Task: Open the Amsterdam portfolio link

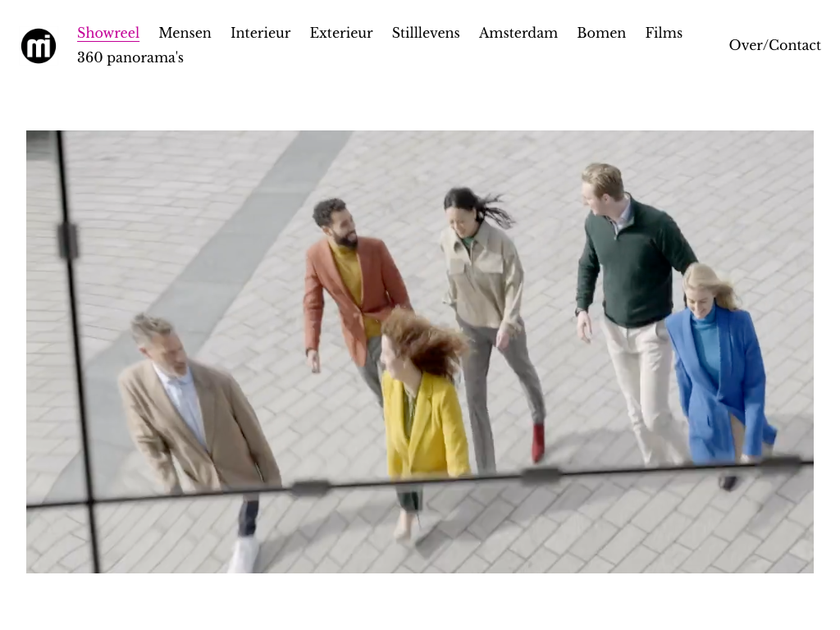Action: pyautogui.click(x=518, y=33)
